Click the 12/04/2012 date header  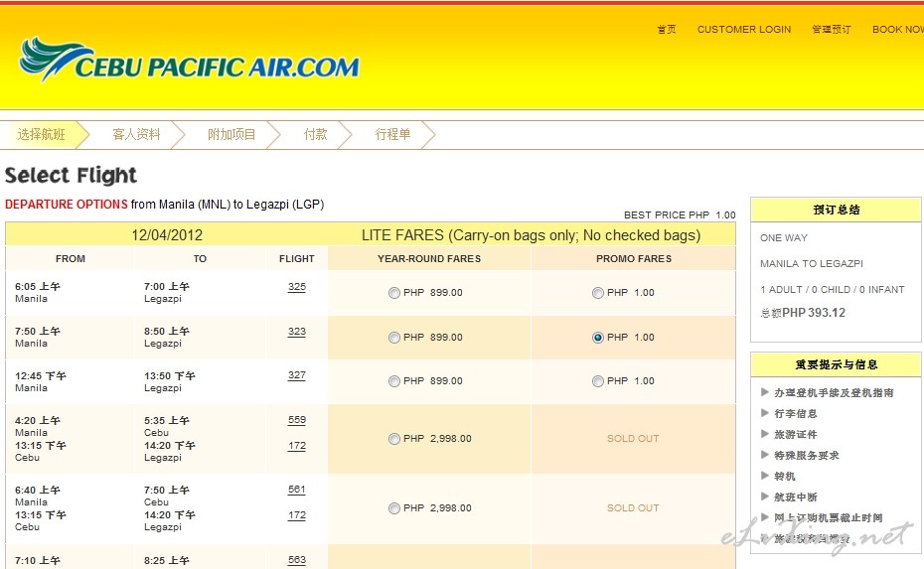[x=167, y=235]
